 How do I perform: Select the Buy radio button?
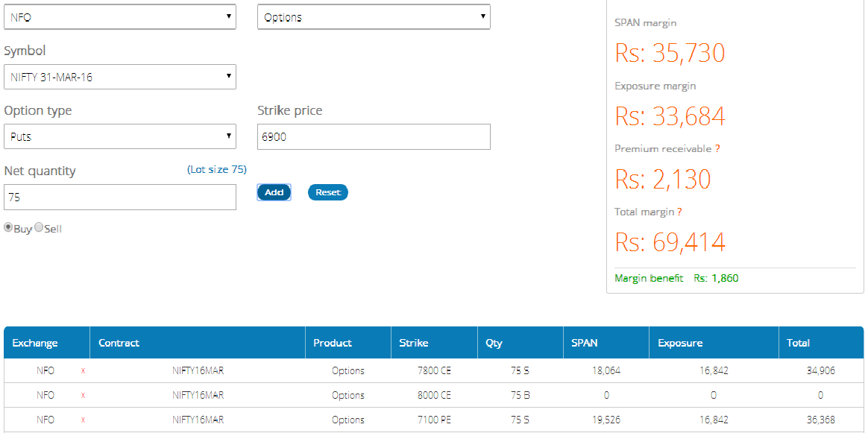point(8,227)
